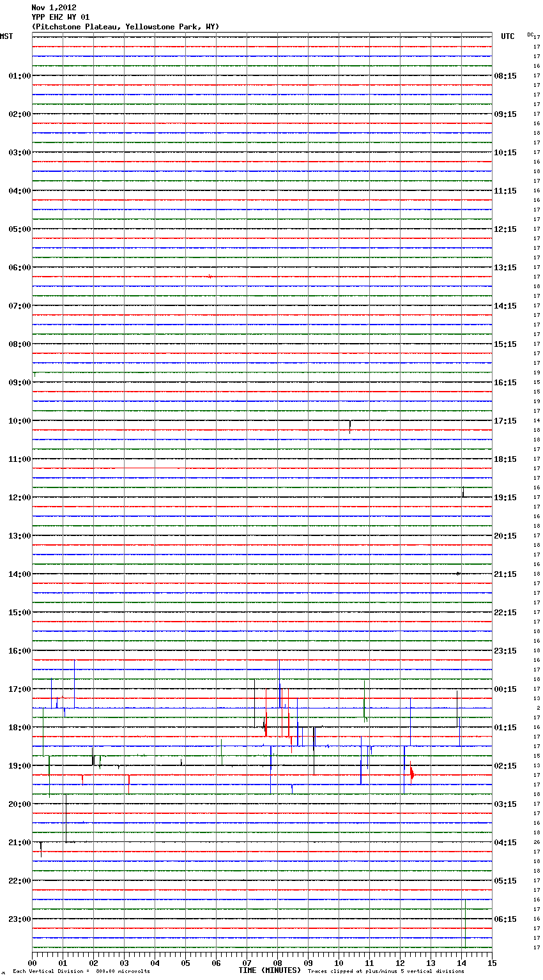Click the vertical division microvolts scale note

(x=81, y=972)
